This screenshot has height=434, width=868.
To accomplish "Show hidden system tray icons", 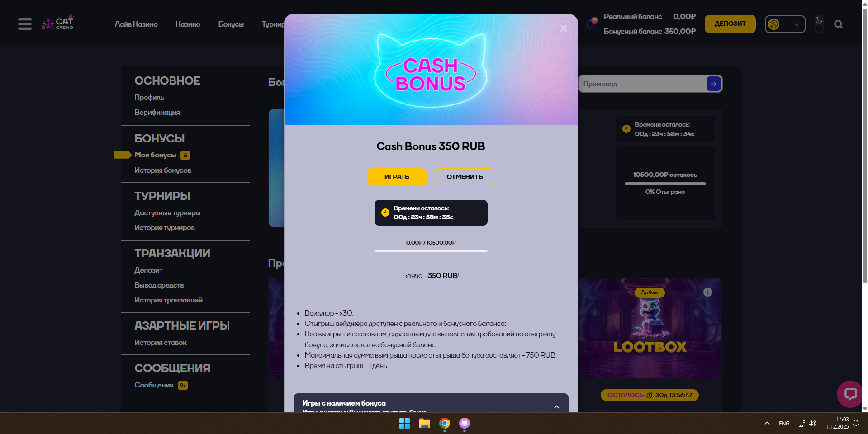I will click(767, 423).
